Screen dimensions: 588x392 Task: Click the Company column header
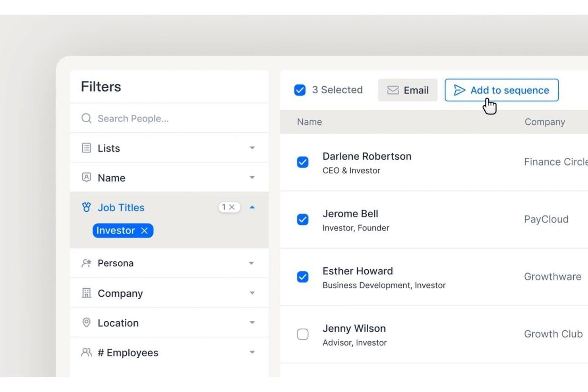point(545,122)
